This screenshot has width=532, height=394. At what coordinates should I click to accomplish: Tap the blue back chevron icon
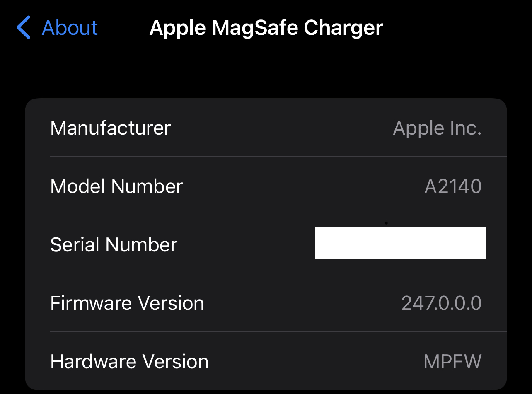[x=24, y=28]
